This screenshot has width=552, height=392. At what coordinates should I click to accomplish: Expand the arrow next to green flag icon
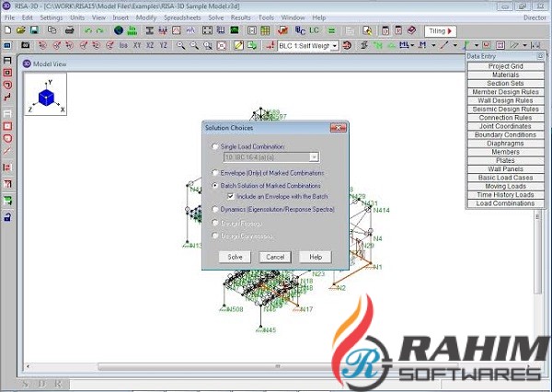tap(477, 45)
